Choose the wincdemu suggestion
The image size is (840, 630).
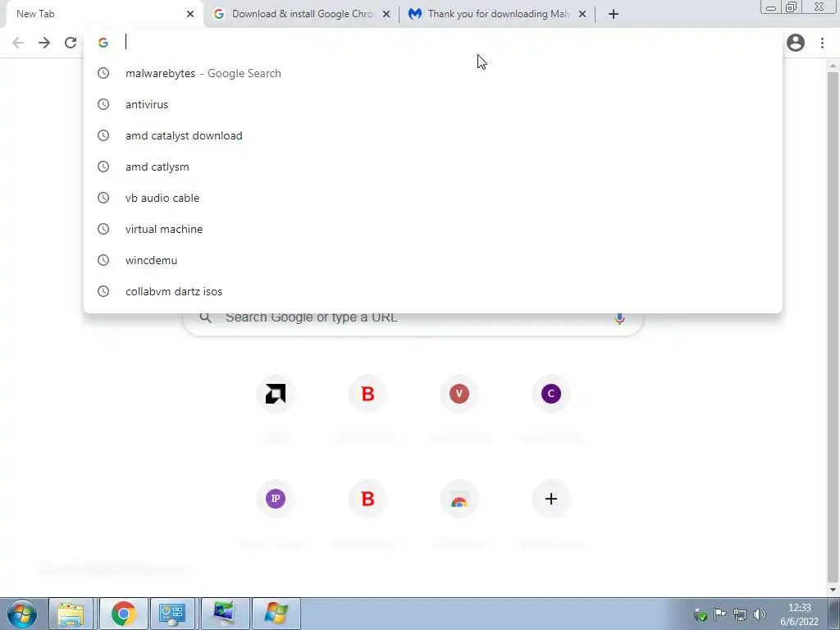click(433, 260)
